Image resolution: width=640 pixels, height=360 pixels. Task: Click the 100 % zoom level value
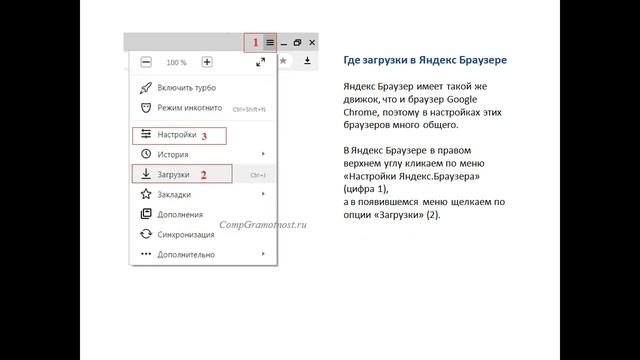(x=176, y=62)
